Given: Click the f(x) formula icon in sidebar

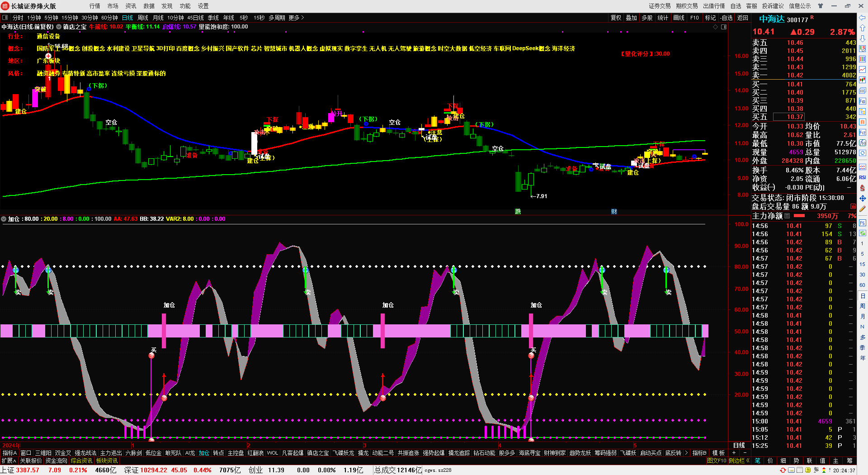Looking at the screenshot, I should 863,143.
